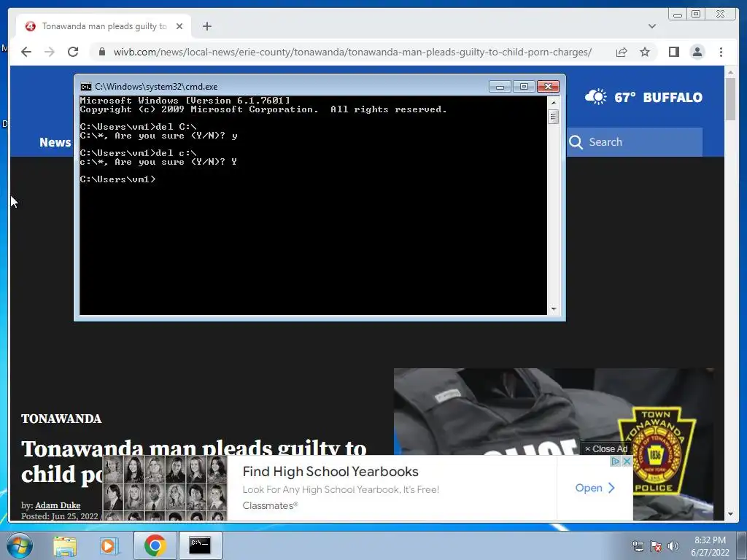
Task: Click the Chrome page scrollbar thumb
Action: click(x=730, y=98)
